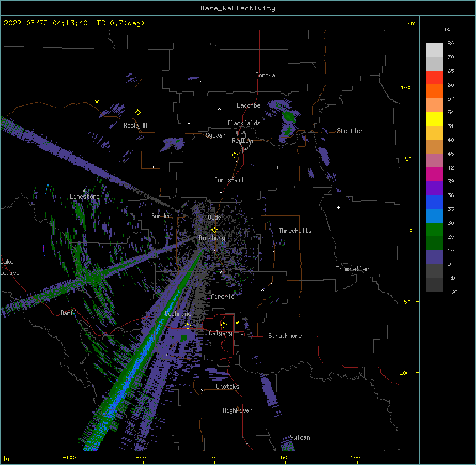Click the ThreeHills town label
Image resolution: width=476 pixels, height=465 pixels.
click(x=295, y=231)
